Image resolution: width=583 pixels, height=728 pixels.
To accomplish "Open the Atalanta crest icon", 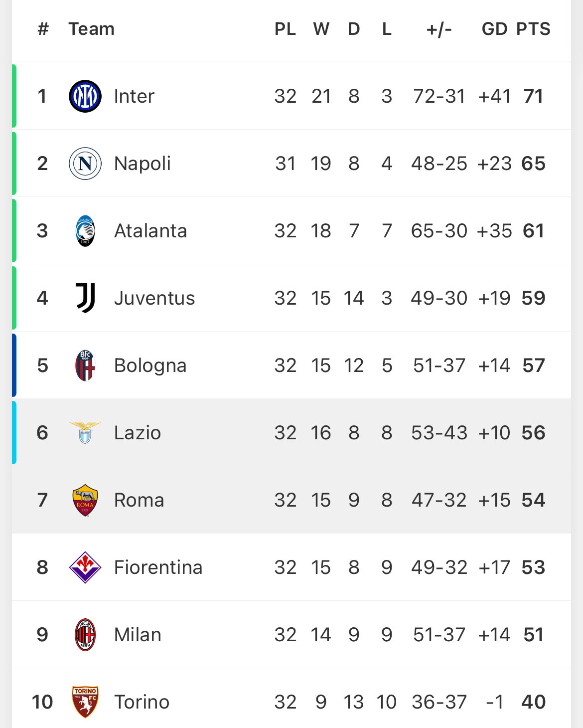I will pyautogui.click(x=85, y=231).
